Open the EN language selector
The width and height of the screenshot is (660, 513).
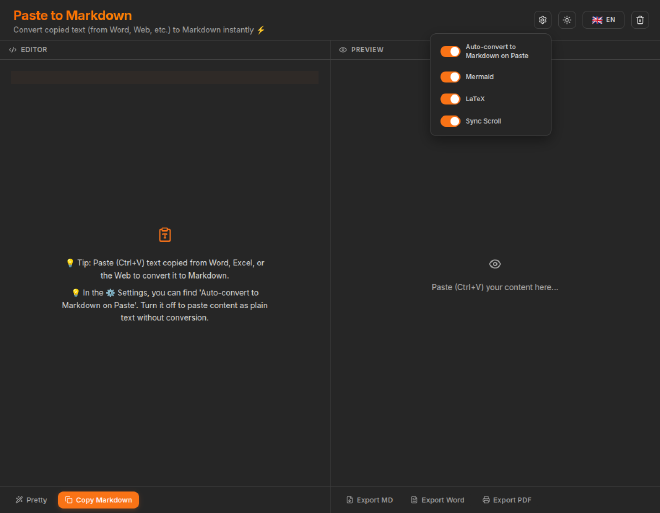coord(603,20)
